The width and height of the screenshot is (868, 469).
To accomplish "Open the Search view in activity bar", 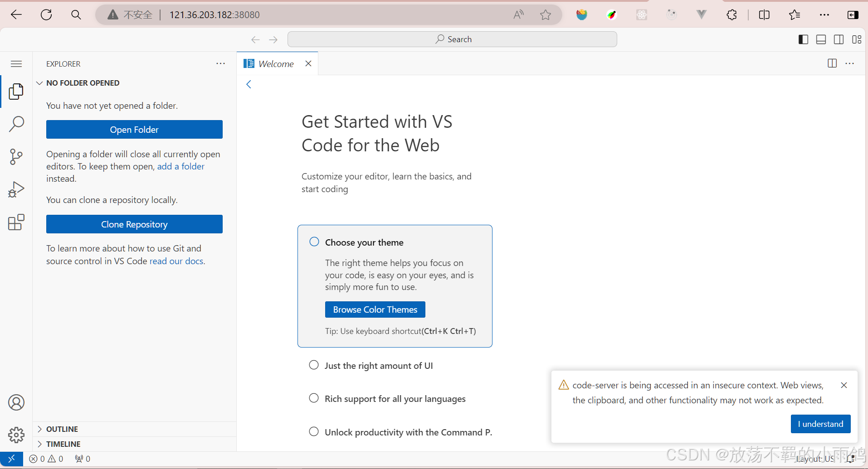I will (16, 124).
